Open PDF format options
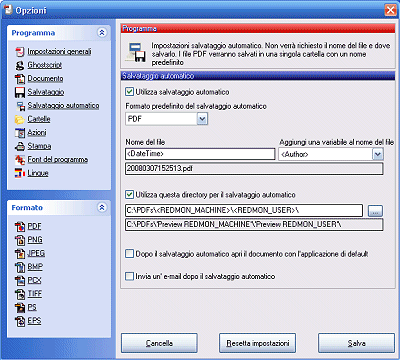Image resolution: width=400 pixels, height=360 pixels. pos(34,226)
